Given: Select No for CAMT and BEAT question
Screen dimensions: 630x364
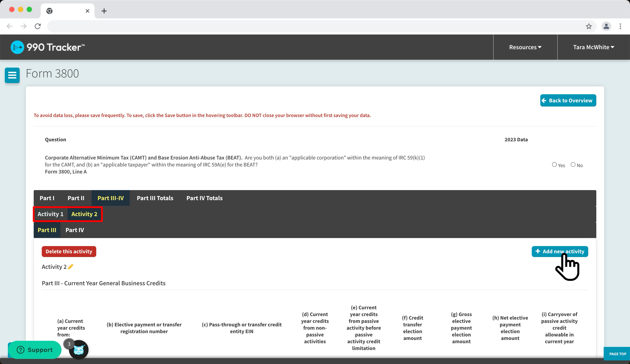Looking at the screenshot, I should point(573,164).
